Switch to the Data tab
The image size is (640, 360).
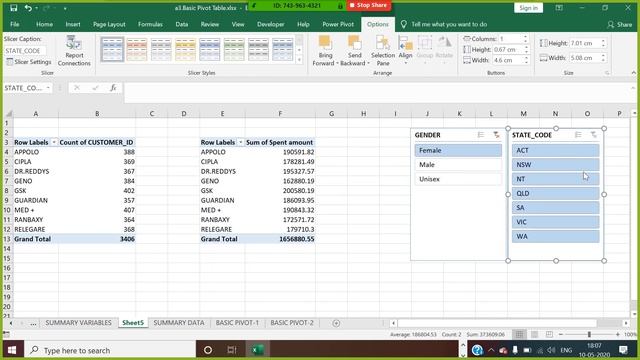182,24
